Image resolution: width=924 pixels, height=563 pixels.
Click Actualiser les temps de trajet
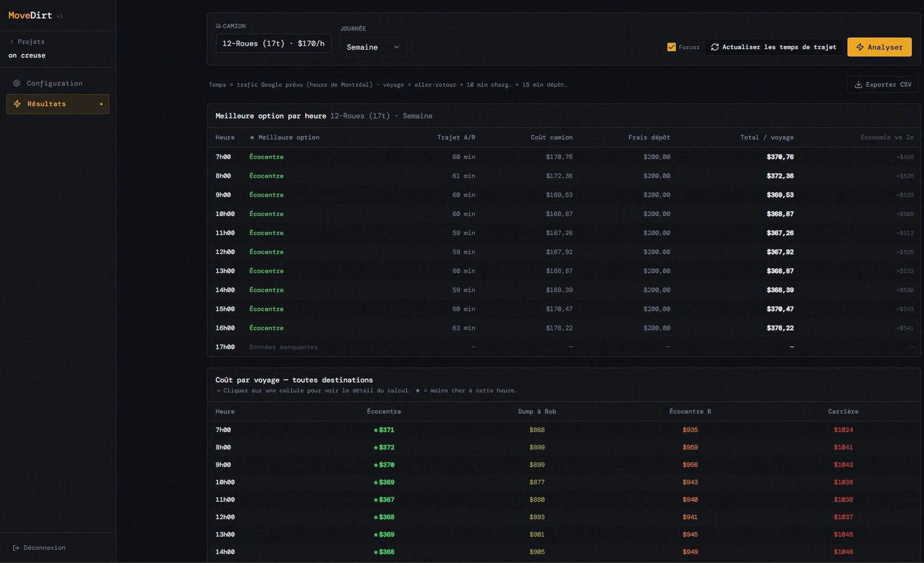click(x=773, y=47)
